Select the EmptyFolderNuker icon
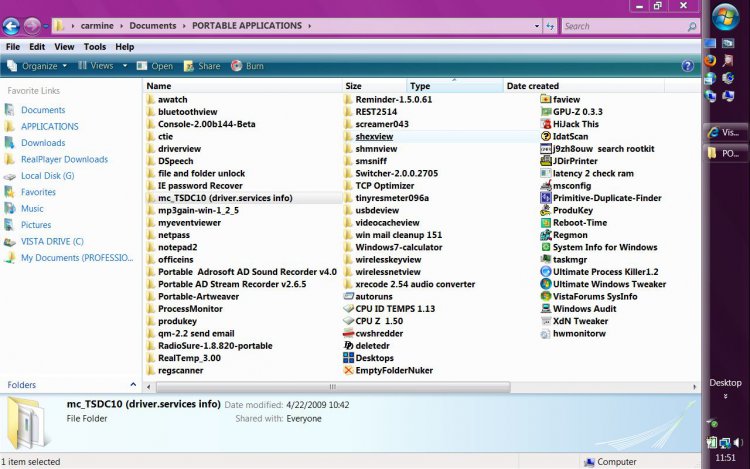Image resolution: width=750 pixels, height=469 pixels. (x=348, y=371)
